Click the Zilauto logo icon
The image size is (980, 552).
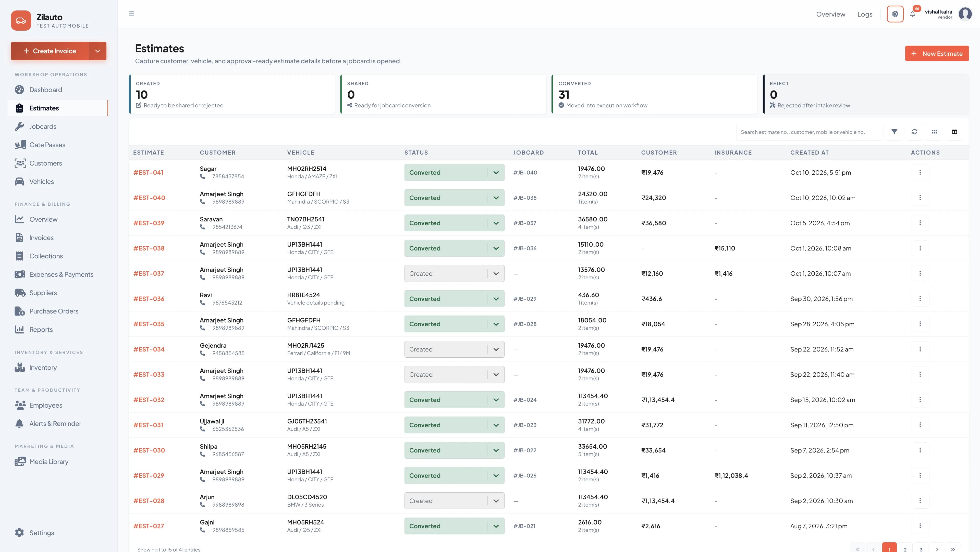point(21,20)
